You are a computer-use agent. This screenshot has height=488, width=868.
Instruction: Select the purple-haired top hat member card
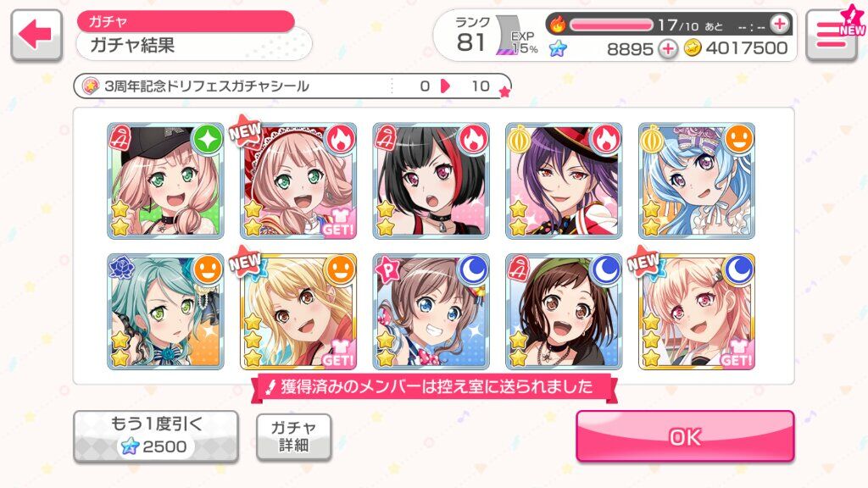564,181
